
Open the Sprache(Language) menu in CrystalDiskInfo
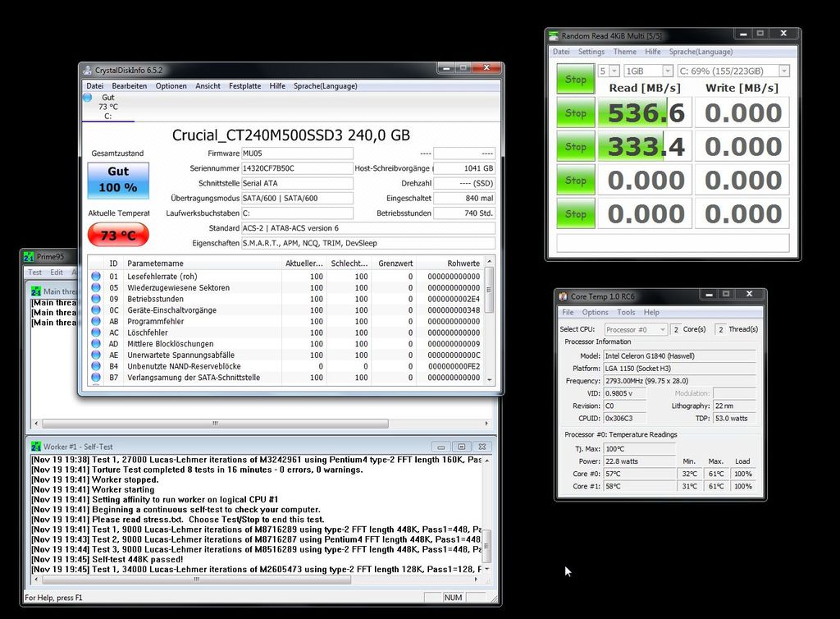pyautogui.click(x=325, y=85)
